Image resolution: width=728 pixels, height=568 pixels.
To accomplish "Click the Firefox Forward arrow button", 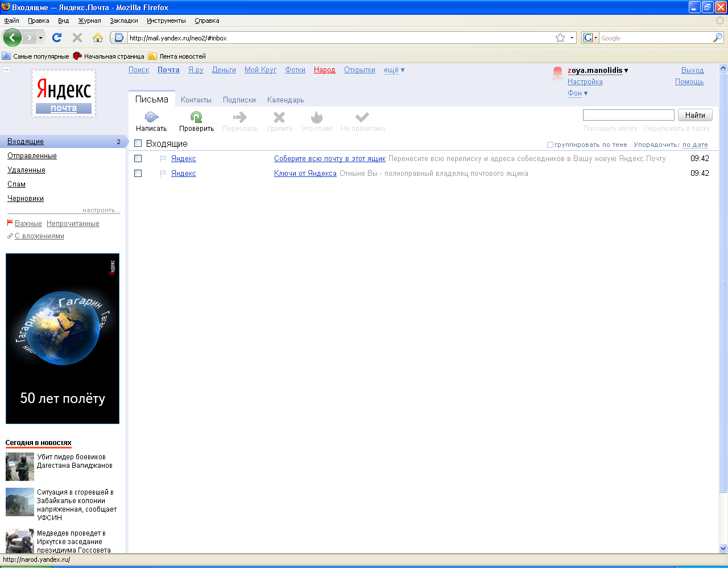I will (30, 38).
